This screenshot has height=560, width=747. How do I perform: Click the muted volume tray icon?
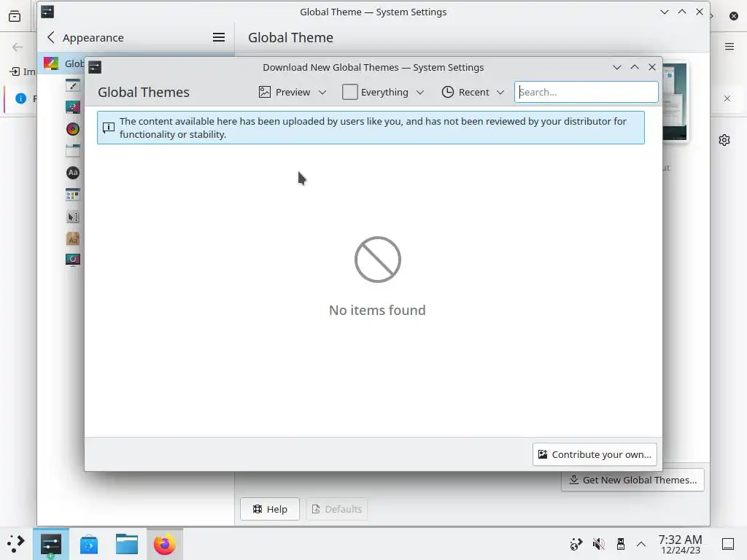[x=598, y=544]
